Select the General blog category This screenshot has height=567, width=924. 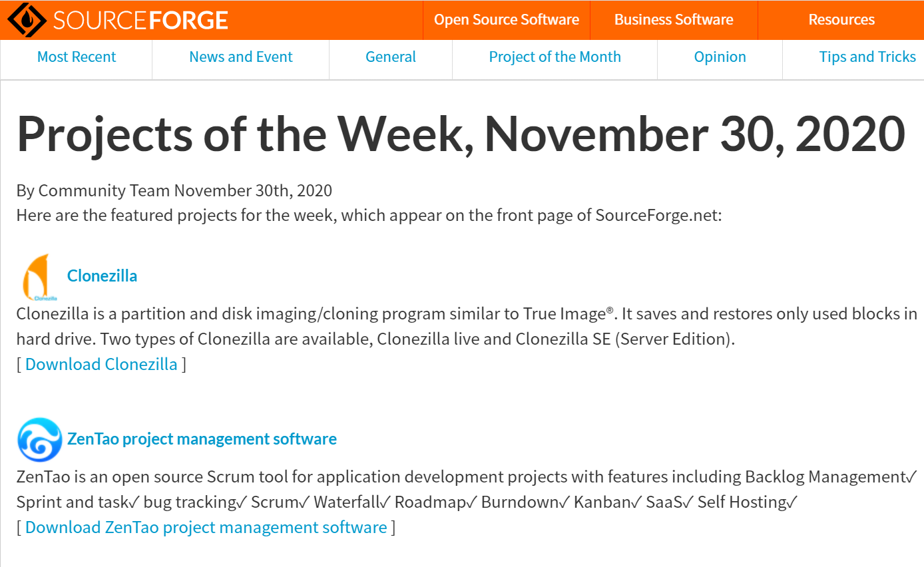[391, 57]
